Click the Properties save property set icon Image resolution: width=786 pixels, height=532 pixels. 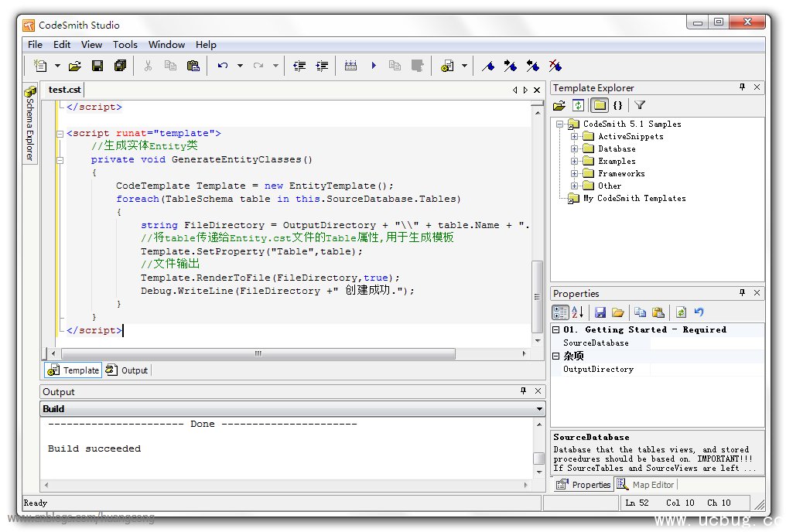pos(600,312)
